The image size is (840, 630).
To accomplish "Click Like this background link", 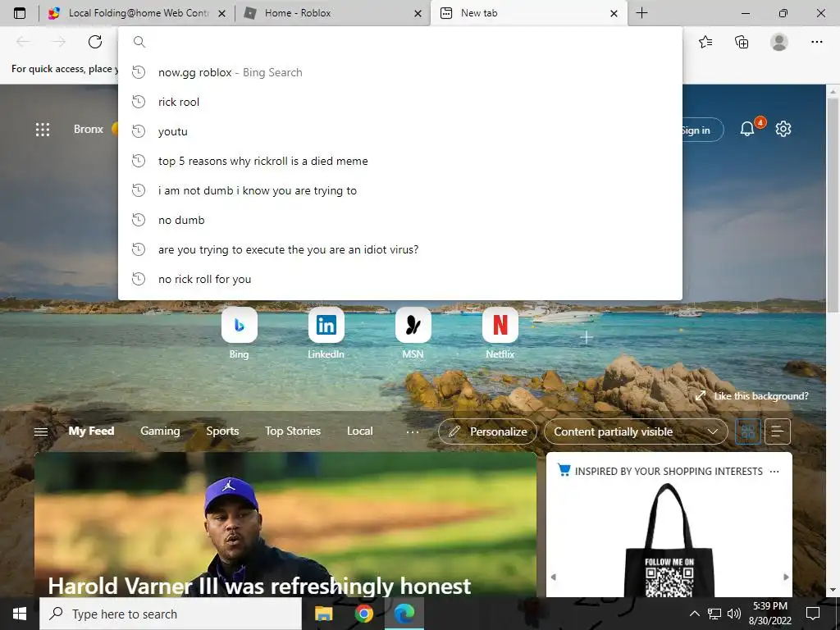I will (752, 396).
